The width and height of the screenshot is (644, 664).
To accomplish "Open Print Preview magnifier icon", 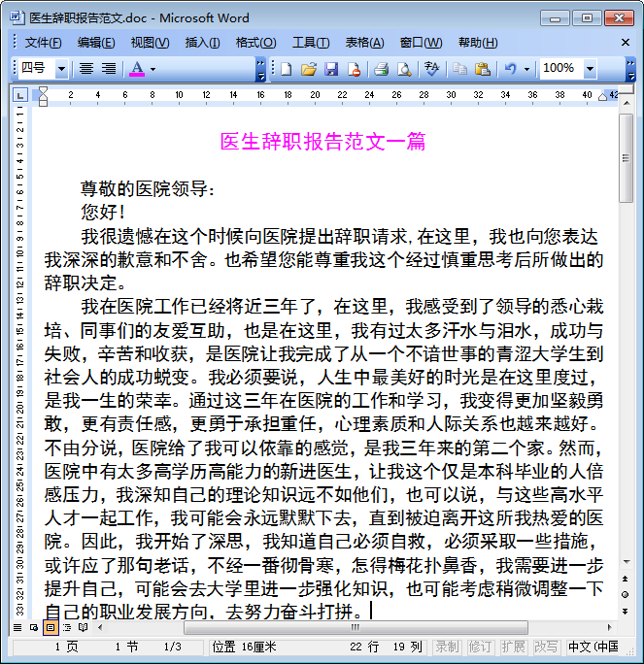I will 404,69.
